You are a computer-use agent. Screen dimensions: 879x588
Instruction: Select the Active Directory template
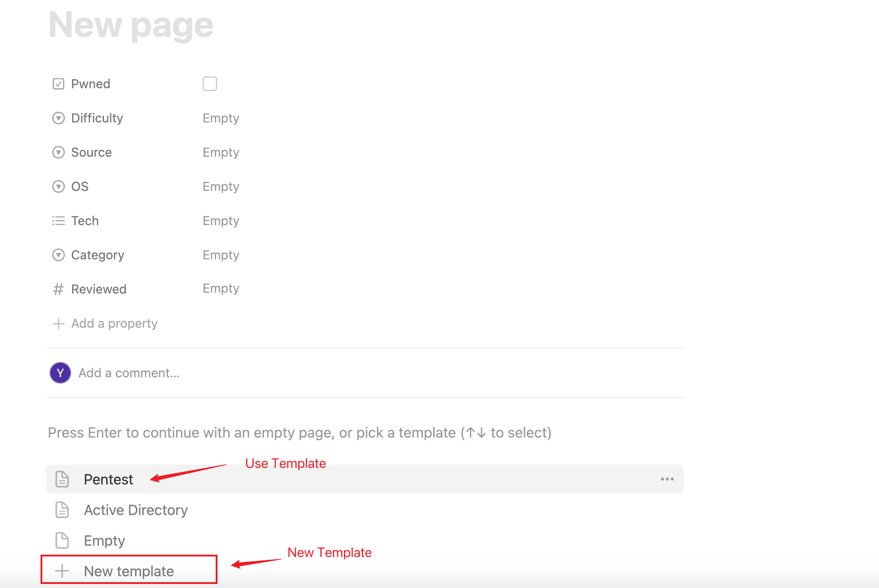point(365,510)
